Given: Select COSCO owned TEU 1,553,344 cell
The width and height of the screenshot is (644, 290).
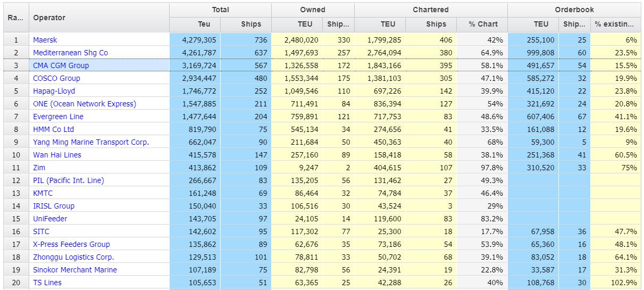Looking at the screenshot, I should (x=297, y=78).
